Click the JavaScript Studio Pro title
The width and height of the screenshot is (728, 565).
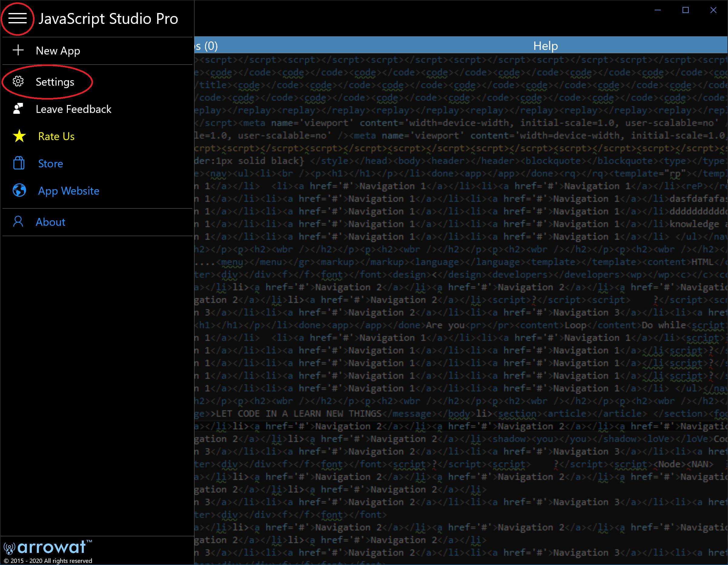(x=108, y=19)
